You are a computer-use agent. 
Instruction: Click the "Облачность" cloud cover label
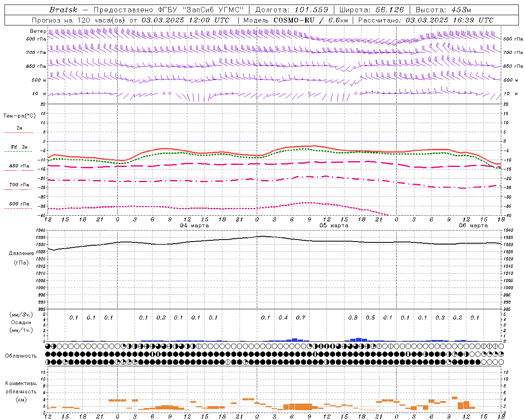(21, 356)
